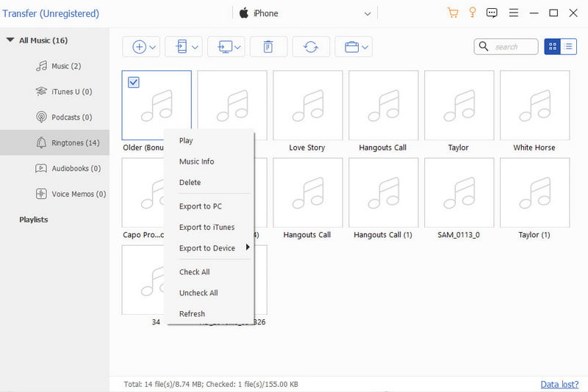This screenshot has width=588, height=392.
Task: Expand the Export to Device toolbar dropdown arrow
Action: coord(195,47)
